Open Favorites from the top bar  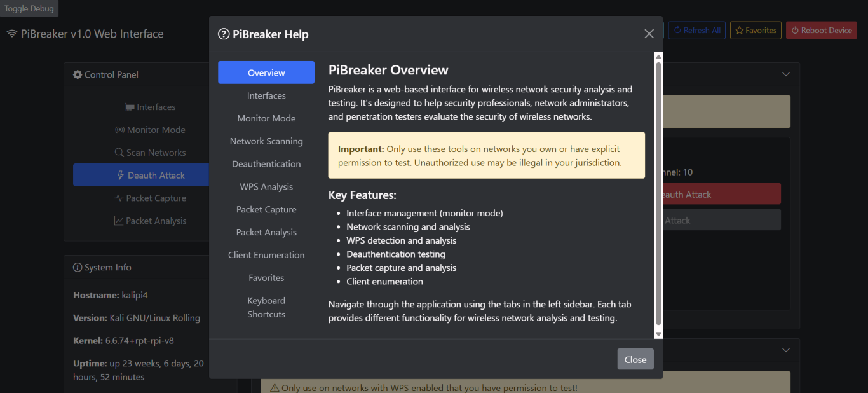point(756,30)
